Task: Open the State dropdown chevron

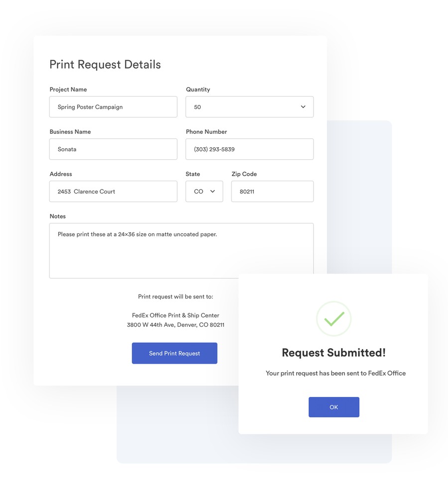Action: click(213, 192)
